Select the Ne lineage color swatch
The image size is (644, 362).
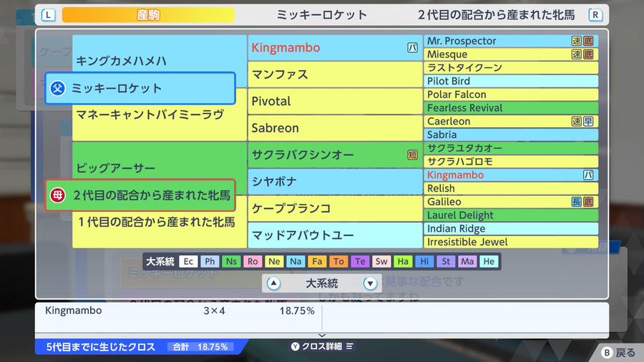click(x=274, y=261)
